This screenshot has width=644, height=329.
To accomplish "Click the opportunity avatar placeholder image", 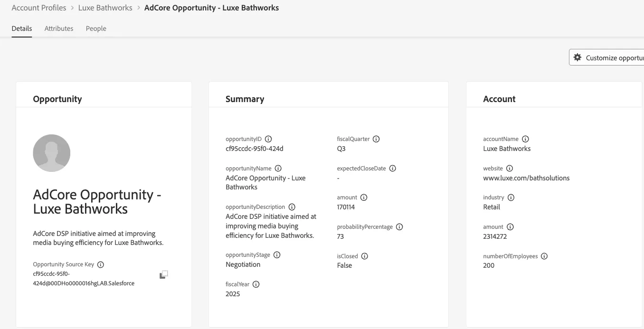I will tap(52, 153).
